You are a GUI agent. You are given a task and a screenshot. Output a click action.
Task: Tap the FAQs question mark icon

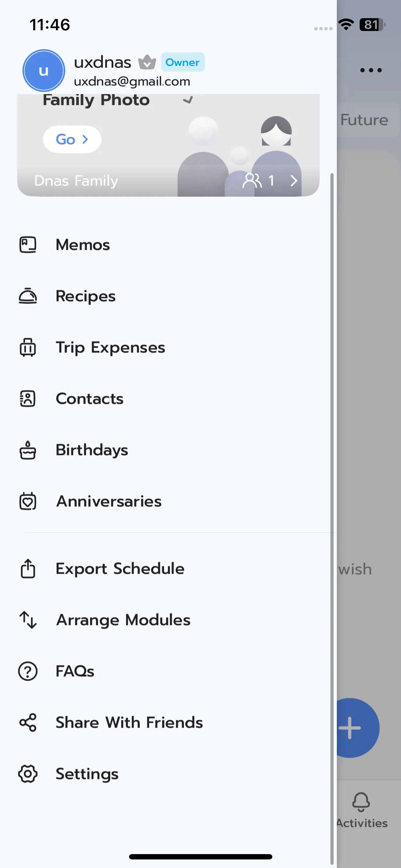point(28,671)
